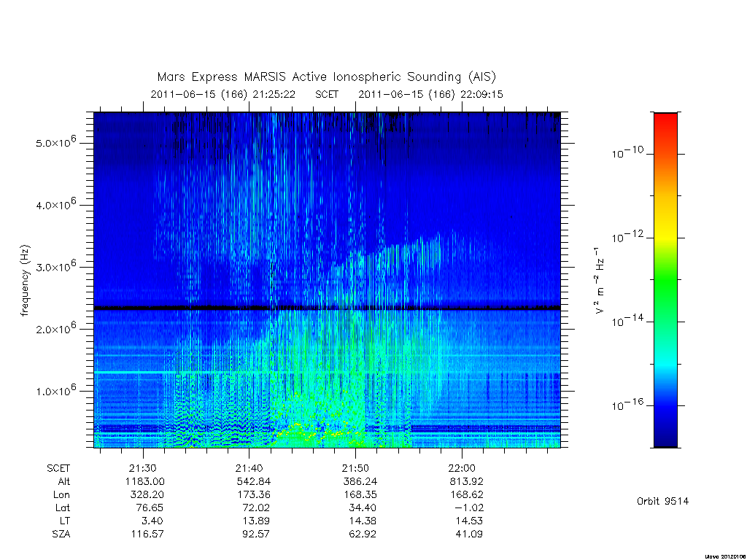Image resolution: width=747 pixels, height=560 pixels.
Task: Select SZA value 116.57
Action: coord(147,534)
